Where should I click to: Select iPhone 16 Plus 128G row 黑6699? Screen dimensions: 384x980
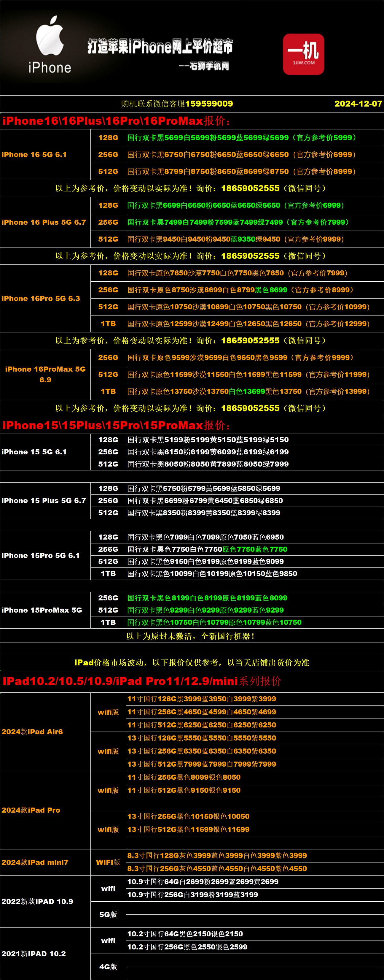click(x=254, y=205)
